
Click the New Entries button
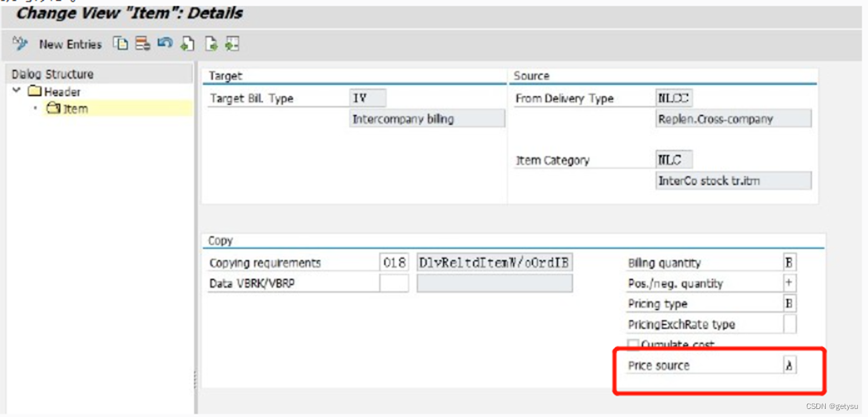71,44
